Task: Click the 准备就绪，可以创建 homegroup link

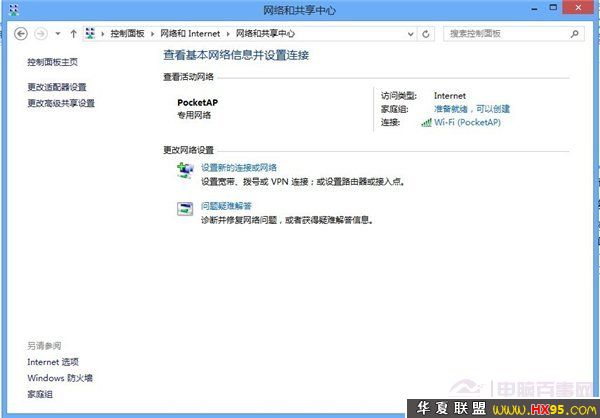Action: [472, 108]
